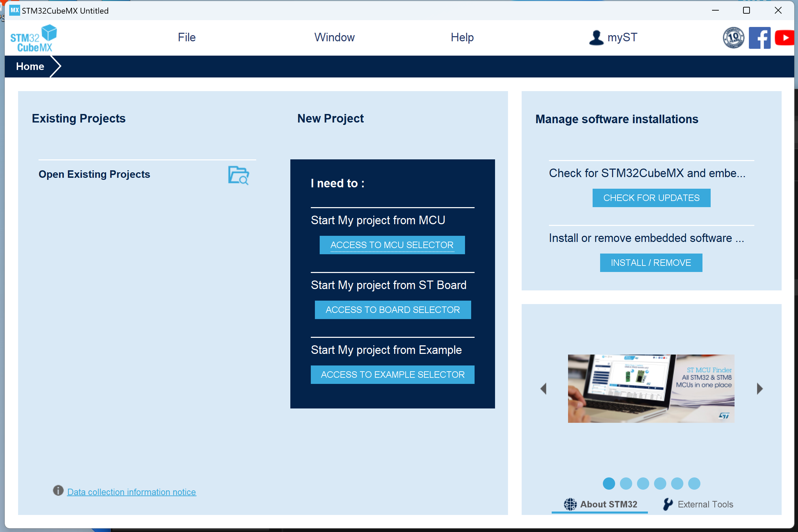Click the myST user account icon
The height and width of the screenshot is (532, 798).
(x=596, y=38)
